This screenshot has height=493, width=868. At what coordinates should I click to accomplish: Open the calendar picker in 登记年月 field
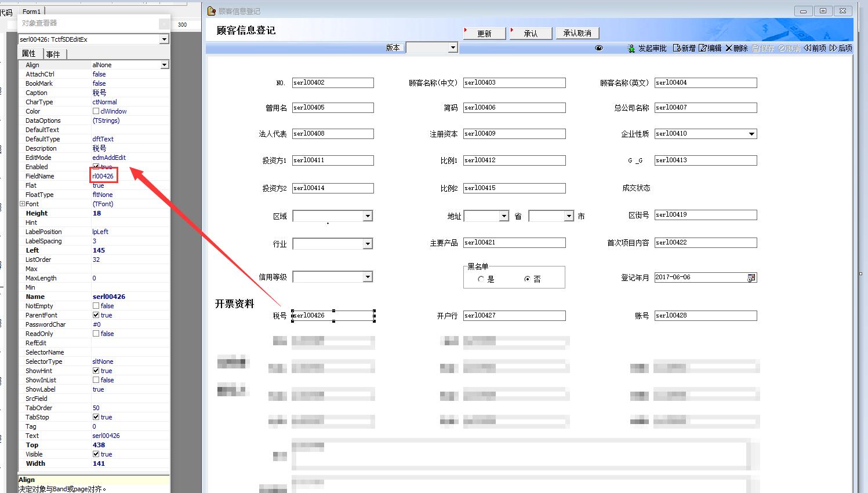[751, 277]
